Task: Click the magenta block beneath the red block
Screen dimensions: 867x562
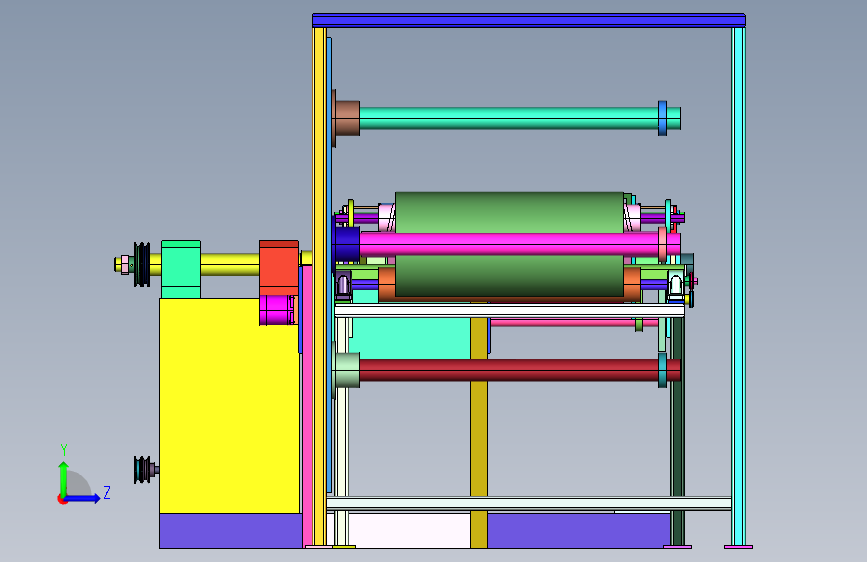Action: pyautogui.click(x=275, y=310)
